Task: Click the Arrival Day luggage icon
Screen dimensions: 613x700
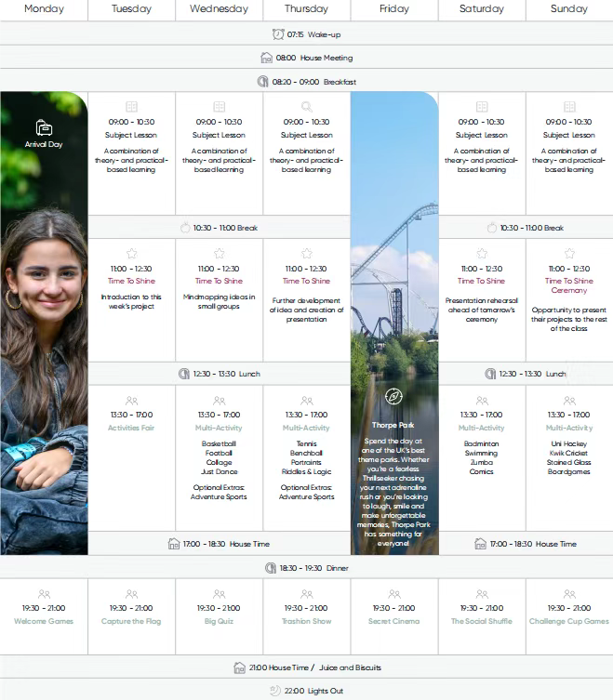Action: pos(44,128)
